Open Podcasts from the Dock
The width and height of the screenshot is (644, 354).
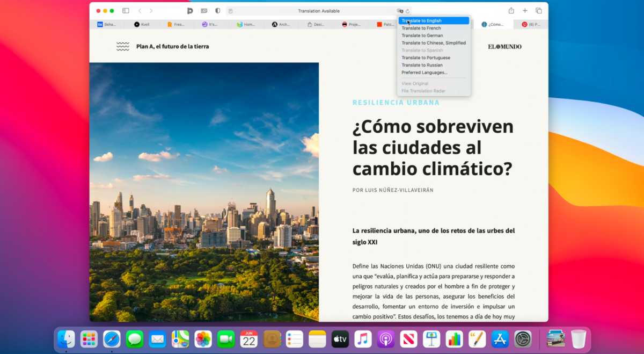click(x=385, y=339)
